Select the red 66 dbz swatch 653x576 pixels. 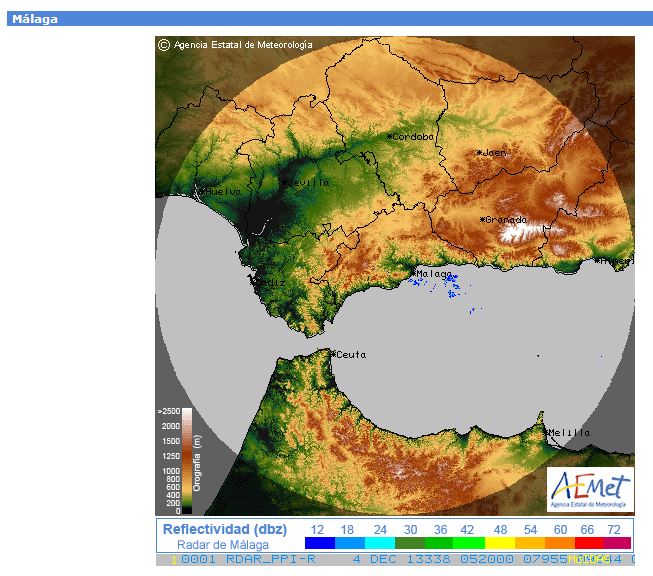click(x=589, y=543)
